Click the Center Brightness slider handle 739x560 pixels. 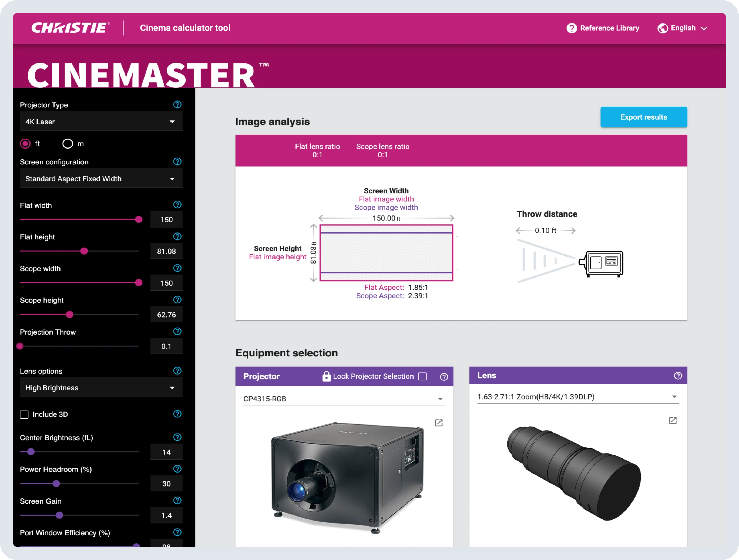(31, 452)
